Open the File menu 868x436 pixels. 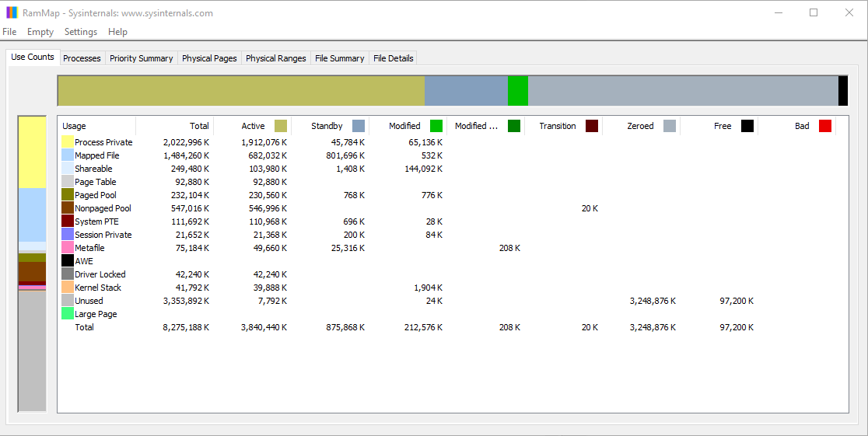pos(9,32)
